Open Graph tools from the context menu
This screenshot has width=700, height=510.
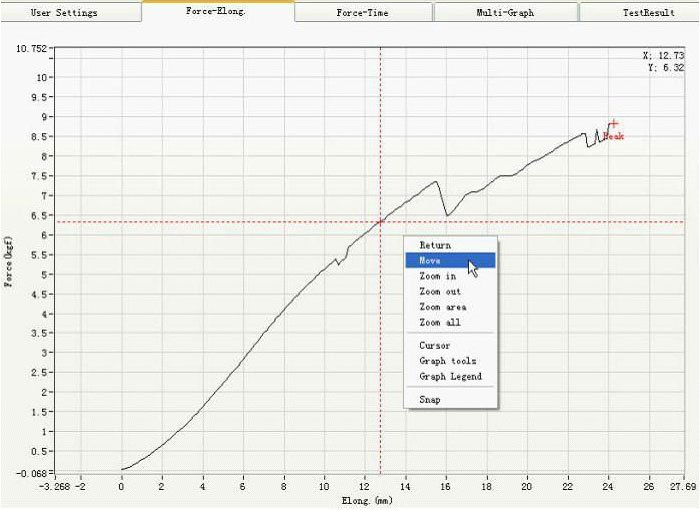click(x=447, y=361)
